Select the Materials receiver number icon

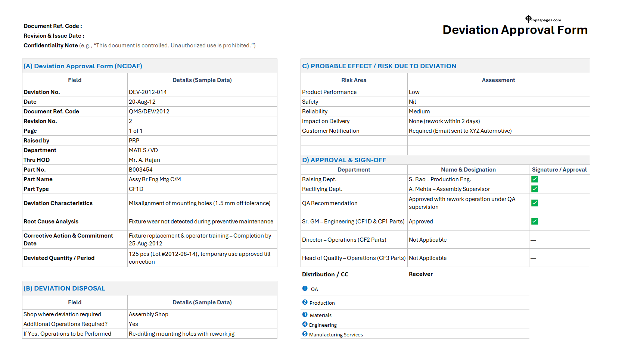coord(305,314)
